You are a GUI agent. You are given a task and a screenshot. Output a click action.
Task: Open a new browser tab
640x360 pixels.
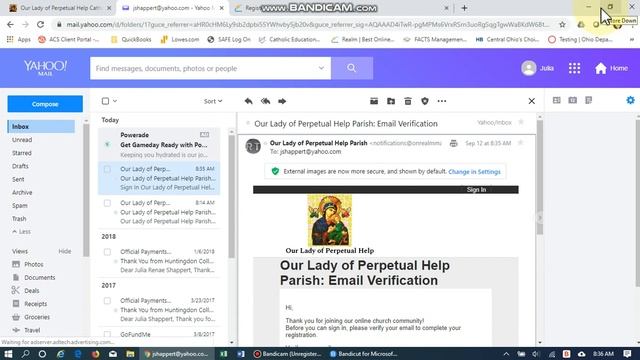point(464,8)
